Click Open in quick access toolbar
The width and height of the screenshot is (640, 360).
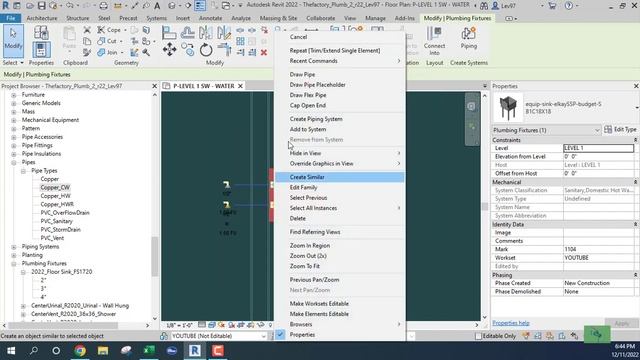[x=29, y=6]
